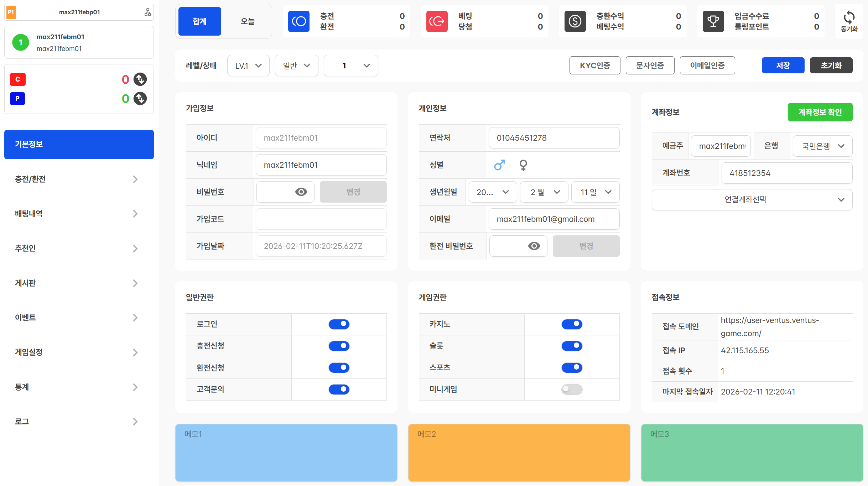Select the male gender icon
The width and height of the screenshot is (868, 486).
[x=499, y=165]
